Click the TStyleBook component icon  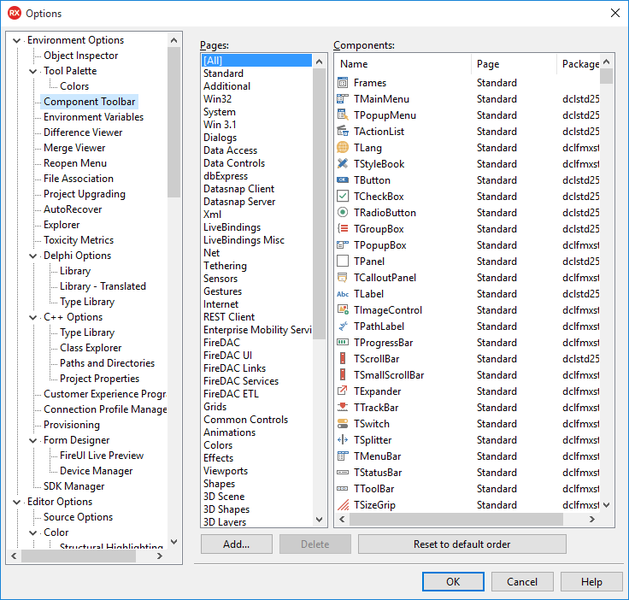343,164
